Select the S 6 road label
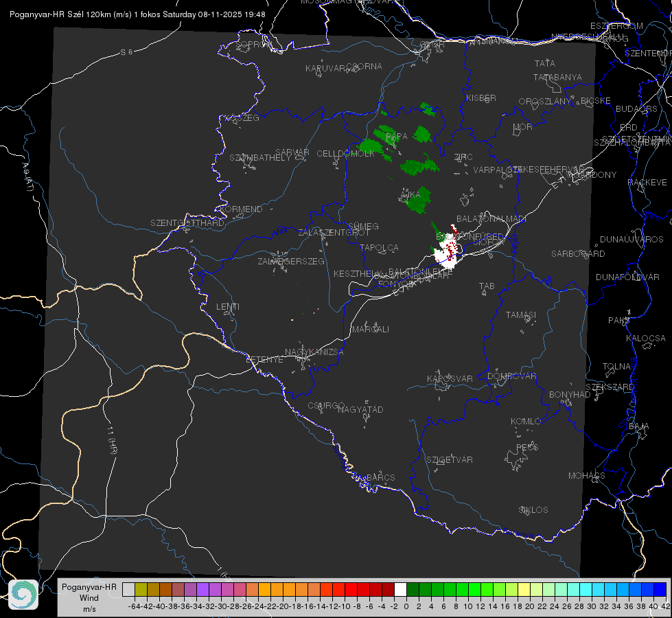Image resolution: width=672 pixels, height=618 pixels. pyautogui.click(x=126, y=52)
